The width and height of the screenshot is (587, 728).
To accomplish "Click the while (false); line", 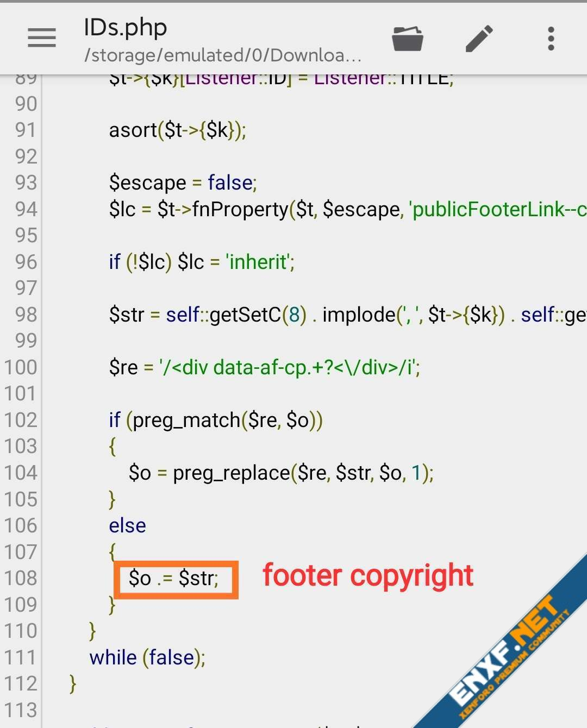I will click(147, 658).
